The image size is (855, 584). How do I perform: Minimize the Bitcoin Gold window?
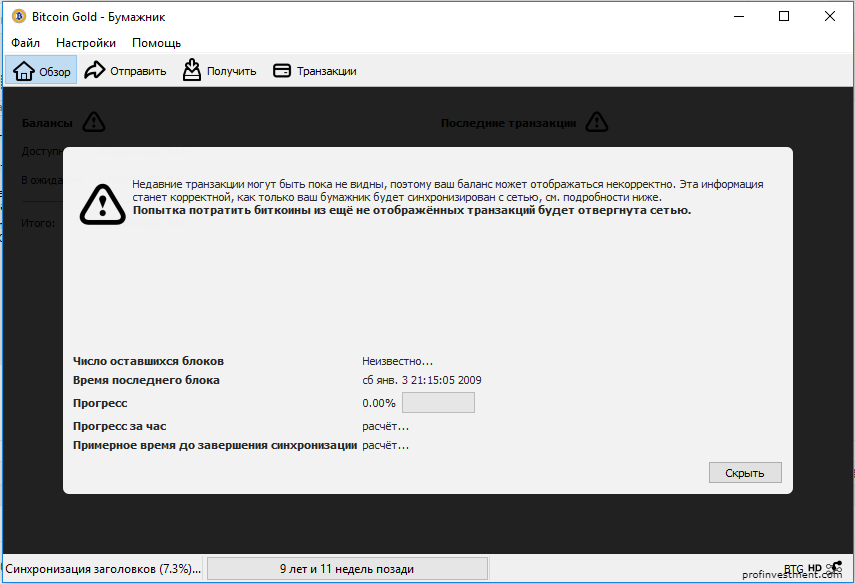coord(739,16)
